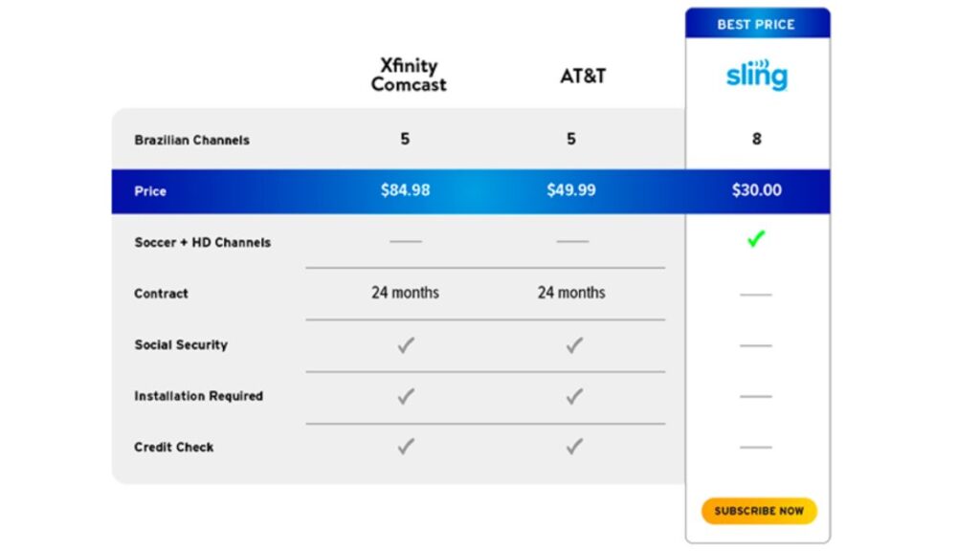Click the Contract row label
The height and width of the screenshot is (551, 980).
click(x=161, y=294)
